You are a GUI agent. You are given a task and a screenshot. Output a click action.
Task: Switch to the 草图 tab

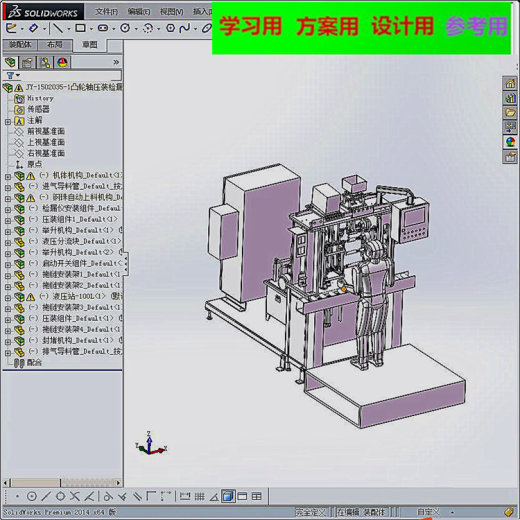coord(90,45)
